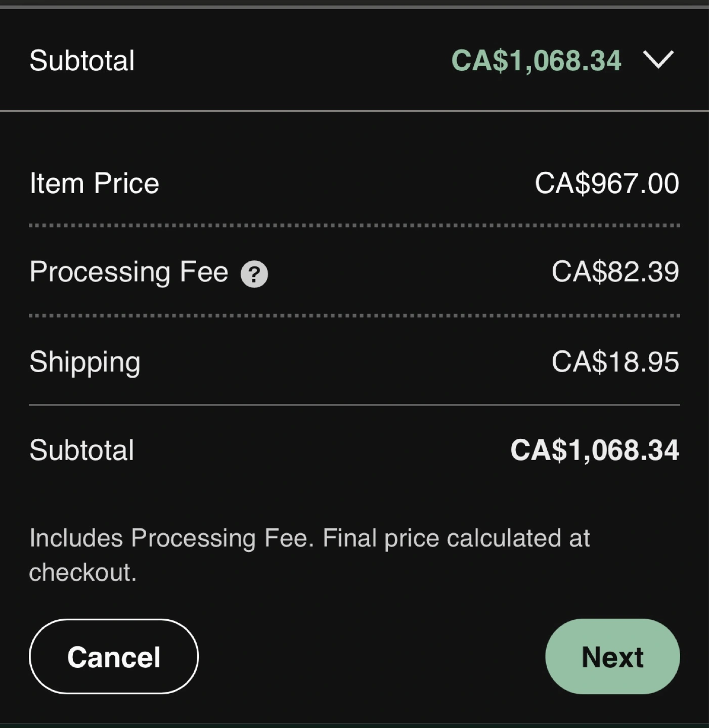Click the CA$967.00 item price value
Viewport: 709px width, 728px height.
pos(606,183)
